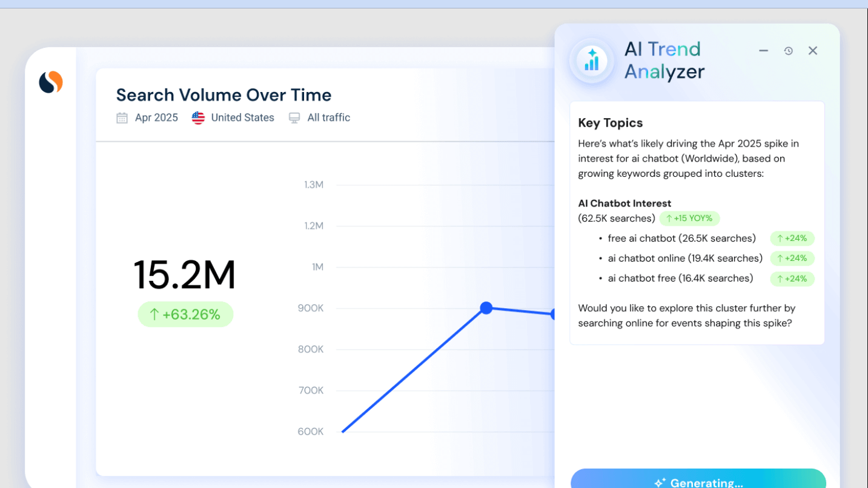Viewport: 868px width, 488px height.
Task: Open the history icon in the analyzer header
Action: click(x=788, y=51)
